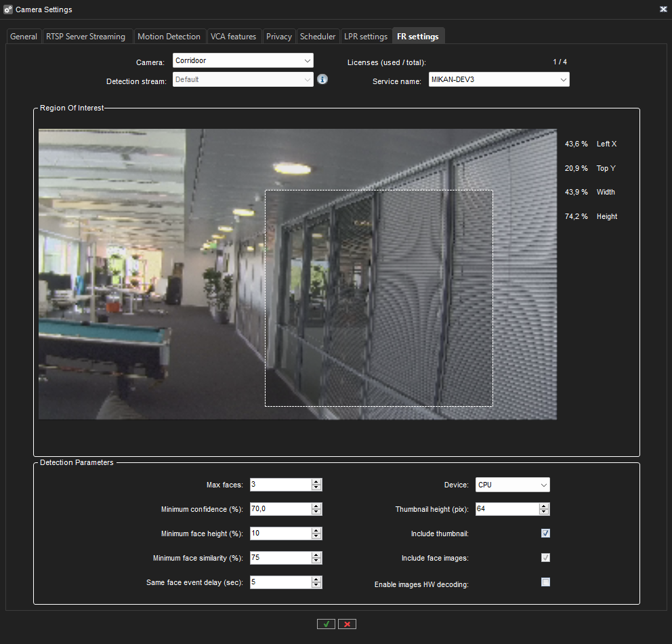Open the Camera dropdown showing Corridoor
Screen dimensions: 672x644
click(243, 60)
